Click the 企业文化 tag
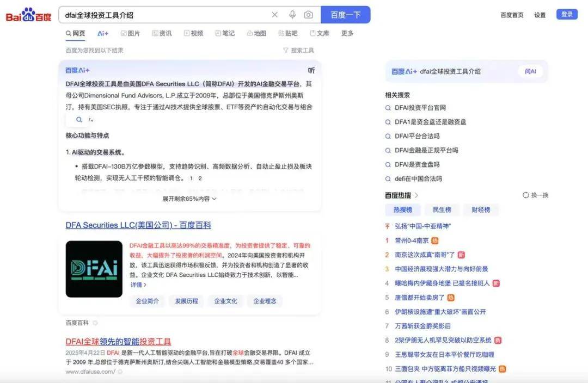The image size is (588, 383). tap(225, 301)
